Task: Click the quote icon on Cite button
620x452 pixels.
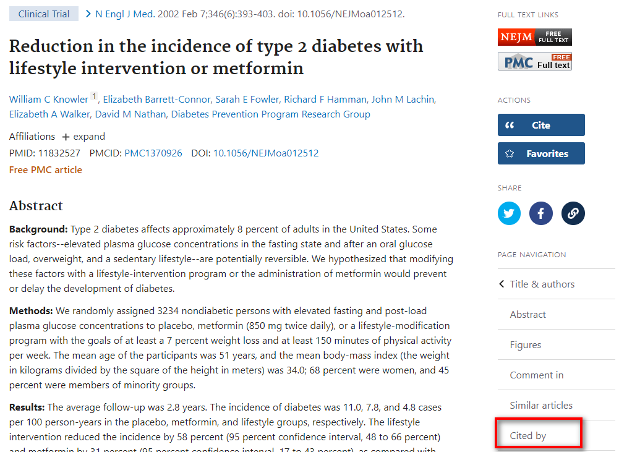Action: point(510,125)
